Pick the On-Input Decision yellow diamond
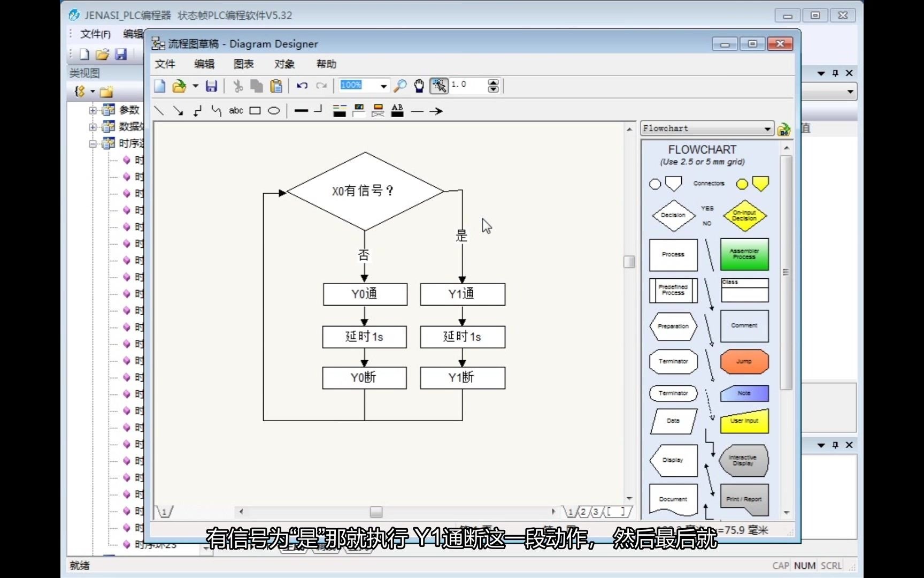The width and height of the screenshot is (924, 578). pyautogui.click(x=744, y=216)
